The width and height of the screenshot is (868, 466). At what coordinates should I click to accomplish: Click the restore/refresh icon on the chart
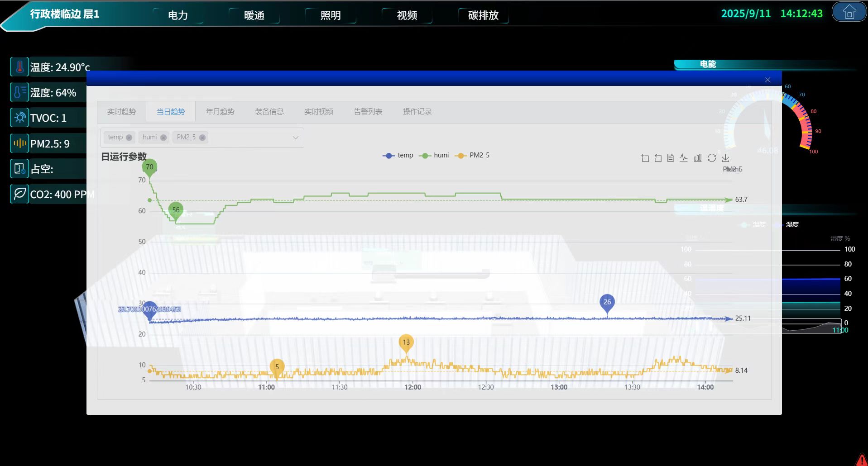click(712, 158)
